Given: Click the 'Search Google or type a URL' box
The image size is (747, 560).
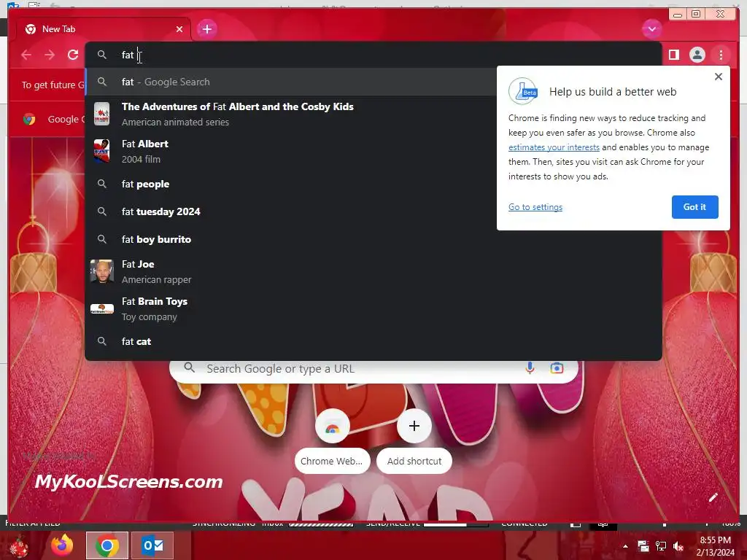Looking at the screenshot, I should coord(374,368).
